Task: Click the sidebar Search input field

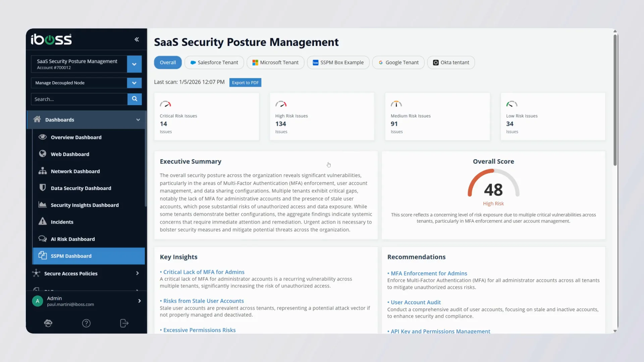Action: pos(79,99)
